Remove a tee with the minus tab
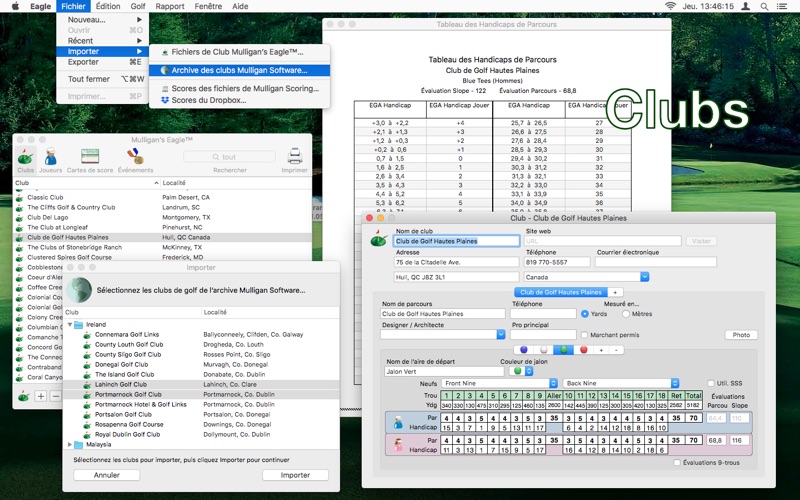 coord(616,350)
